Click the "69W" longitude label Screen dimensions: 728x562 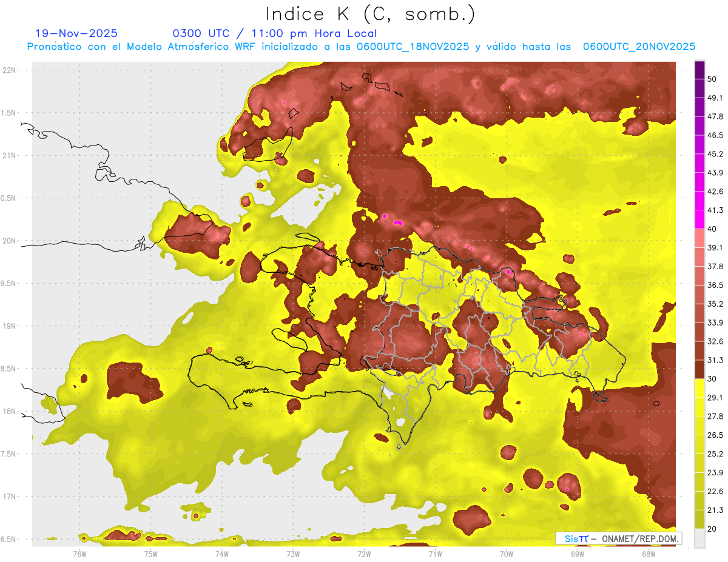pos(577,554)
